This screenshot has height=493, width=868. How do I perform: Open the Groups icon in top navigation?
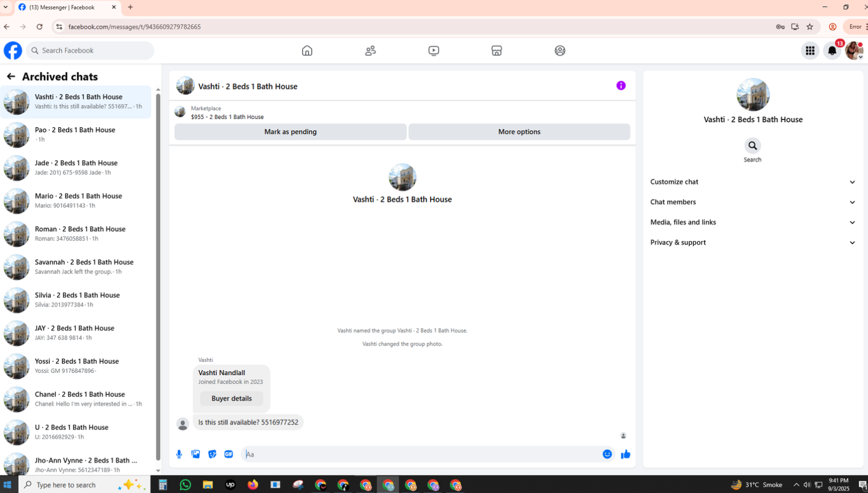click(x=560, y=50)
